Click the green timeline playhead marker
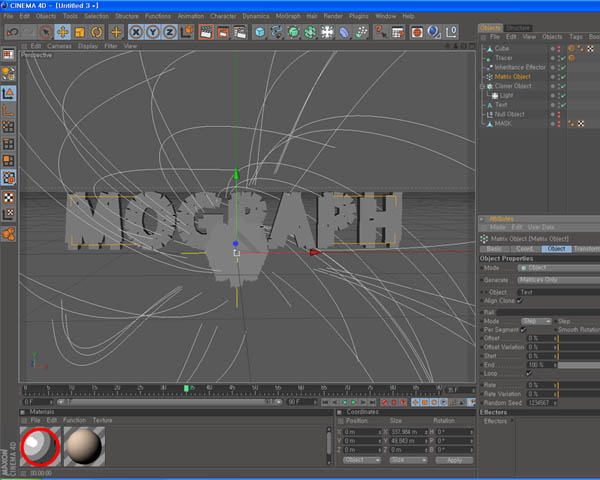 (x=186, y=388)
